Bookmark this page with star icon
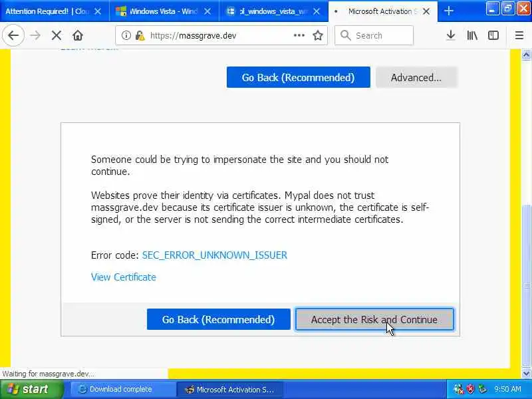 (x=318, y=35)
